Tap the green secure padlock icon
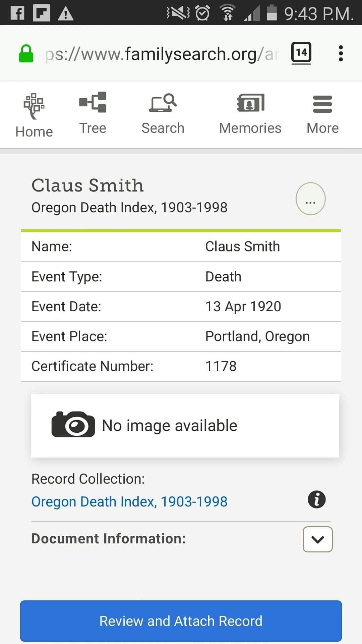 [26, 54]
